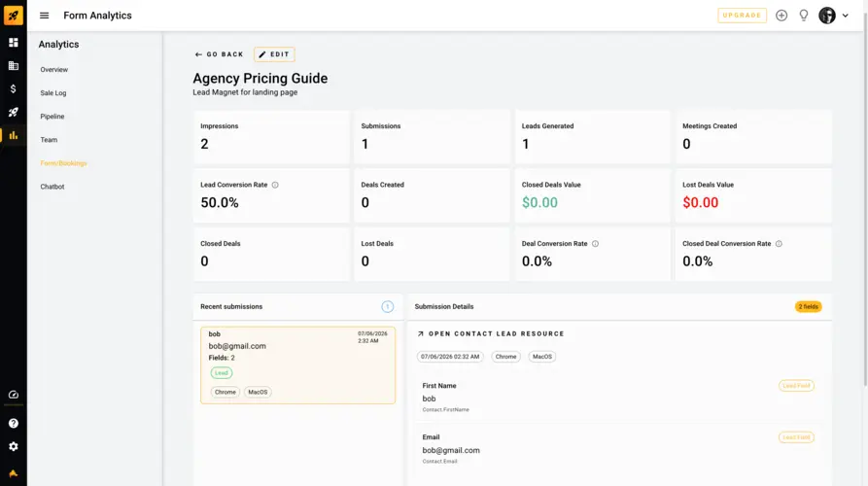The height and width of the screenshot is (486, 868).
Task: Open the company building icon in the sidebar
Action: (x=14, y=66)
